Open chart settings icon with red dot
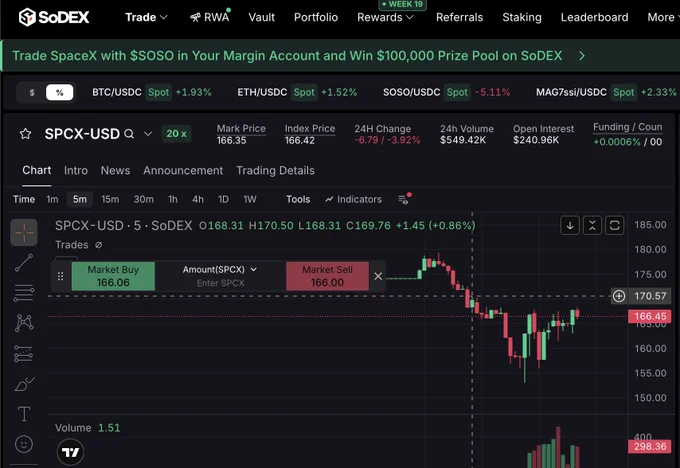The width and height of the screenshot is (680, 468). click(x=404, y=199)
